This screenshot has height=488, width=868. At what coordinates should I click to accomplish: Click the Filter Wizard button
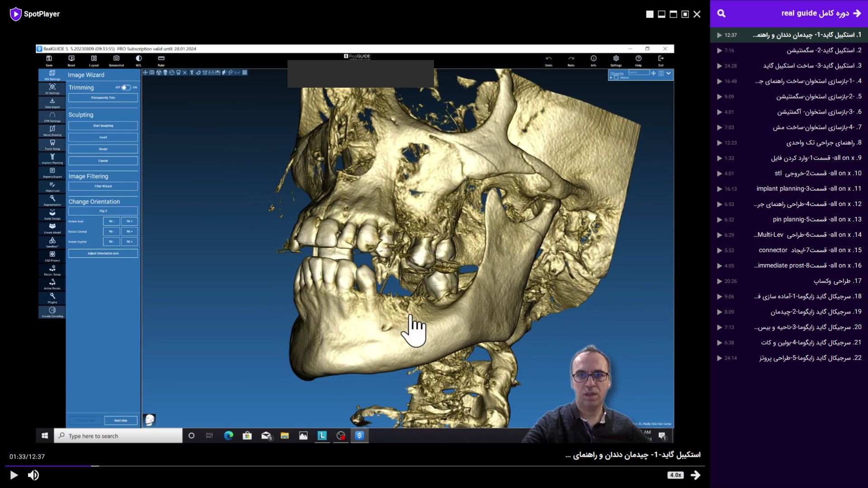(103, 186)
